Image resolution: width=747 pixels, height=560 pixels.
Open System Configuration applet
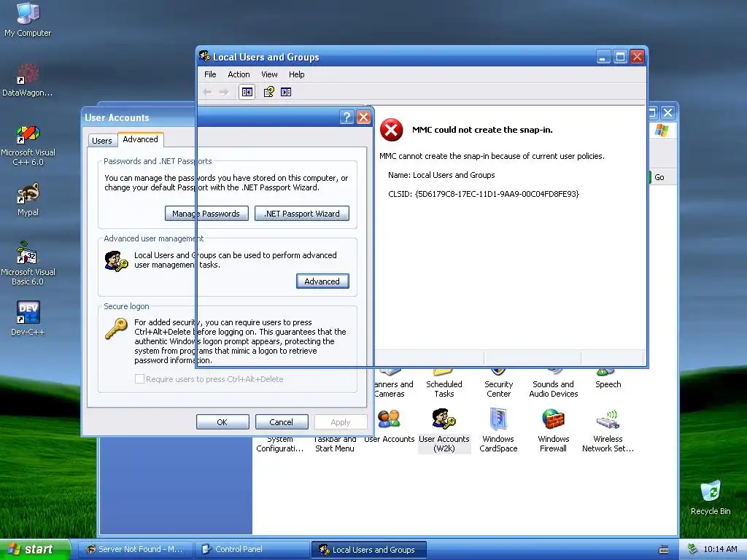point(279,444)
